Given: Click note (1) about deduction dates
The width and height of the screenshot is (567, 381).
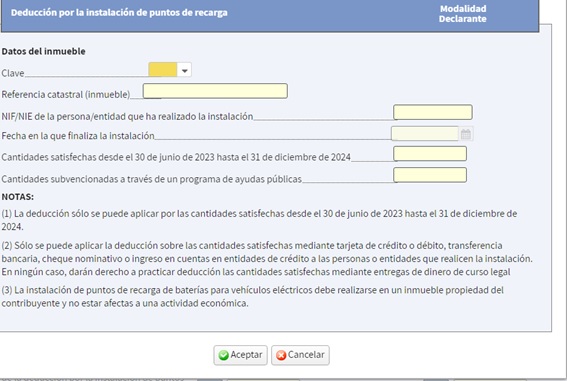Looking at the screenshot, I should (x=259, y=220).
